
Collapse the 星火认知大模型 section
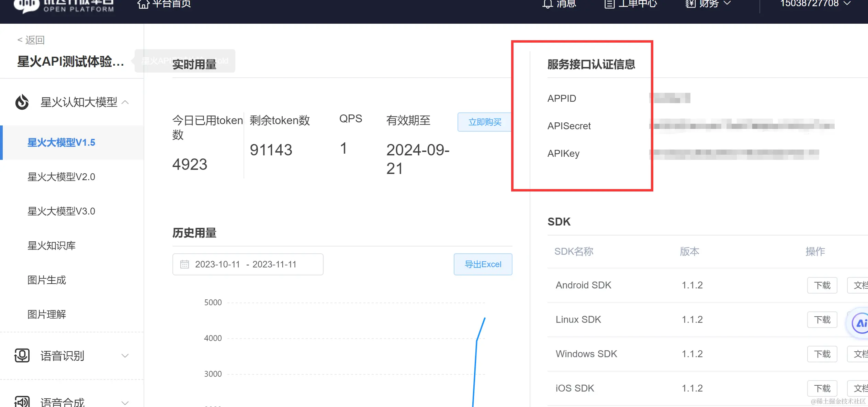pyautogui.click(x=125, y=102)
